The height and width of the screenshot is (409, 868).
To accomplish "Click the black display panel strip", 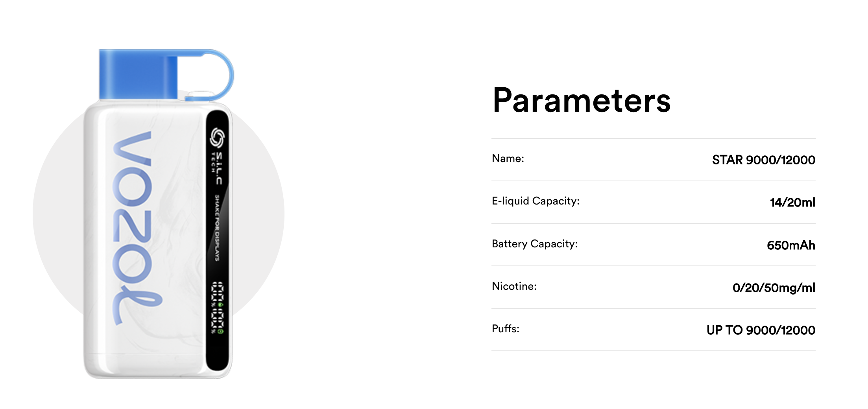I will coord(218,240).
